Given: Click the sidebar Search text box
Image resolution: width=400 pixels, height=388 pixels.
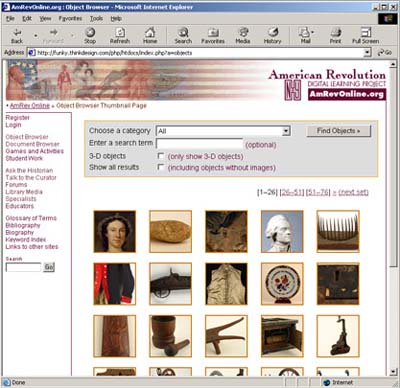Looking at the screenshot, I should pyautogui.click(x=23, y=267).
